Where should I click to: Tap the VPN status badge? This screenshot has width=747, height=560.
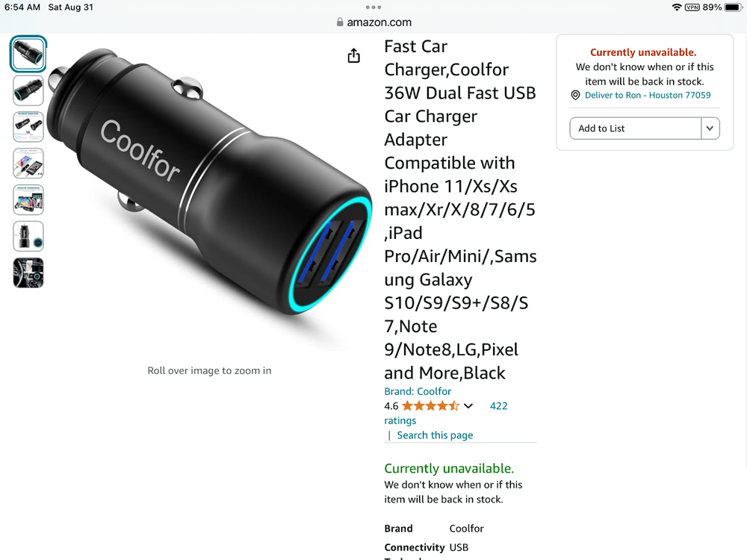pyautogui.click(x=692, y=7)
